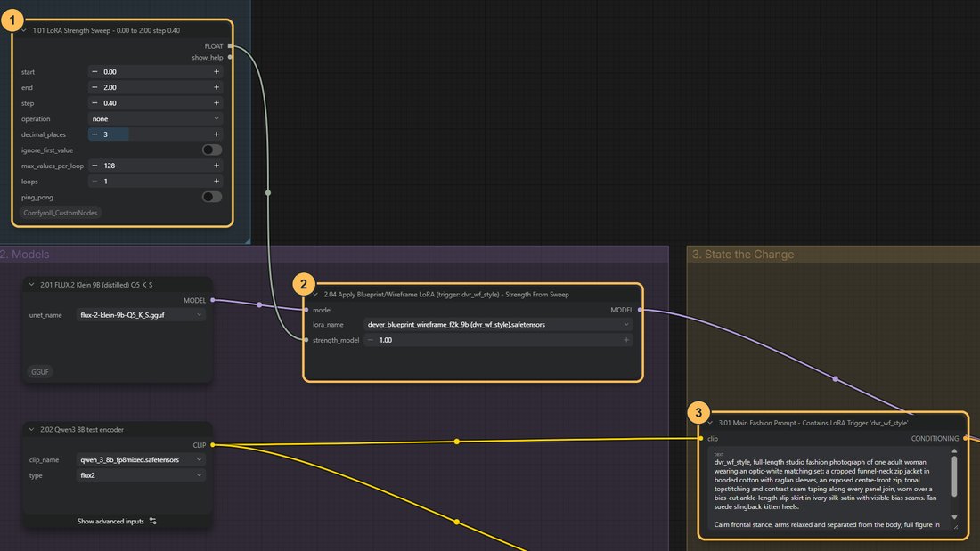Increase strength_model with plus

point(625,340)
